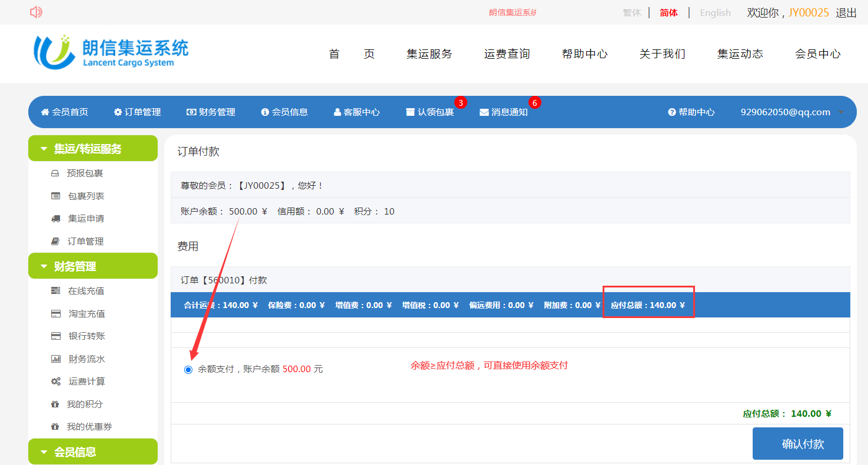Open the 929062050@qq.com account dropdown
This screenshot has width=868, height=465.
tap(791, 112)
